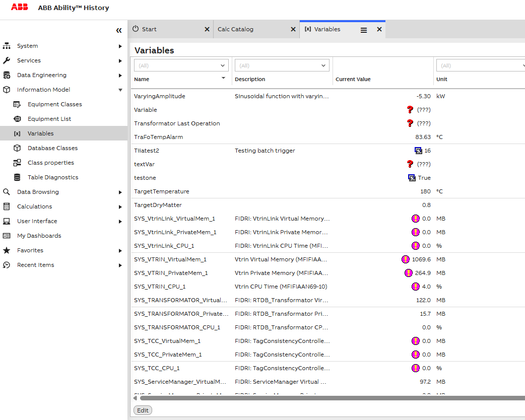
Task: Click the Class properties icon
Action: [17, 163]
